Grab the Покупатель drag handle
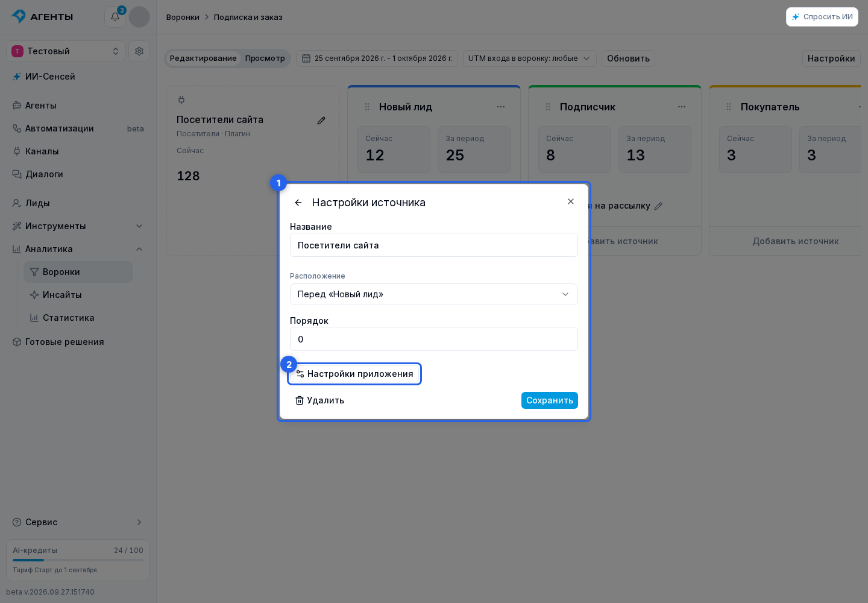This screenshot has height=603, width=868. point(729,107)
